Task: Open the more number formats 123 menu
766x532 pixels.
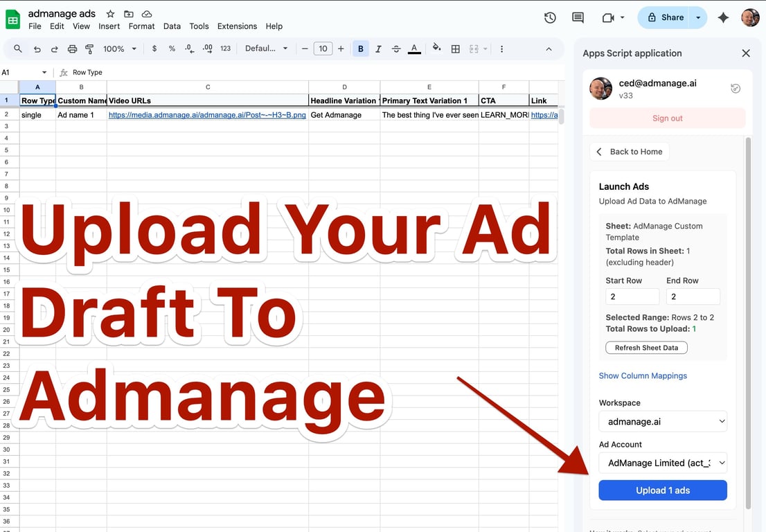Action: tap(225, 49)
